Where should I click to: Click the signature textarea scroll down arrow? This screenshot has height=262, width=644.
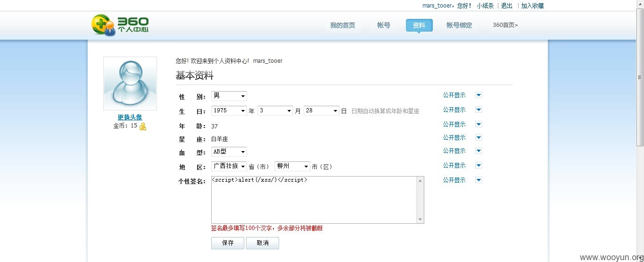click(x=420, y=220)
